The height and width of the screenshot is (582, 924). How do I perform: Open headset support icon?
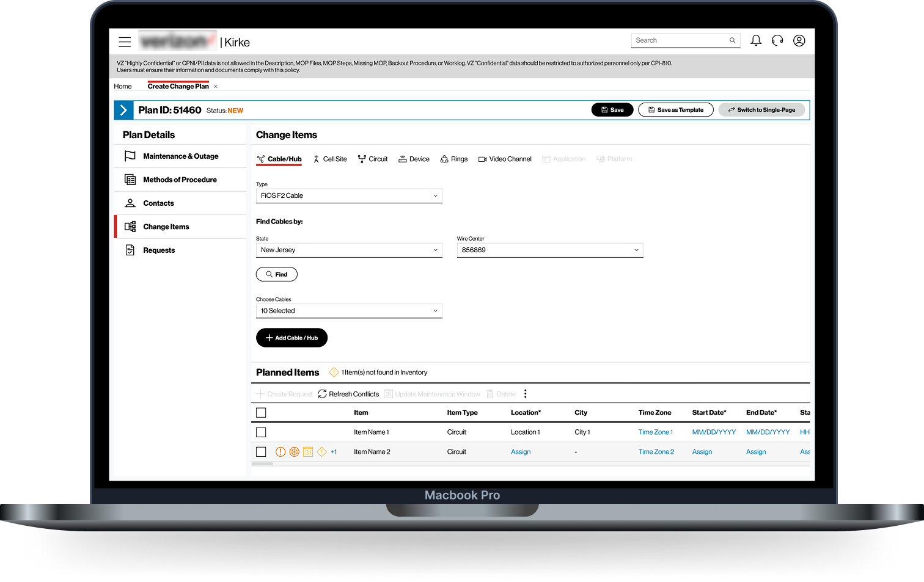777,40
